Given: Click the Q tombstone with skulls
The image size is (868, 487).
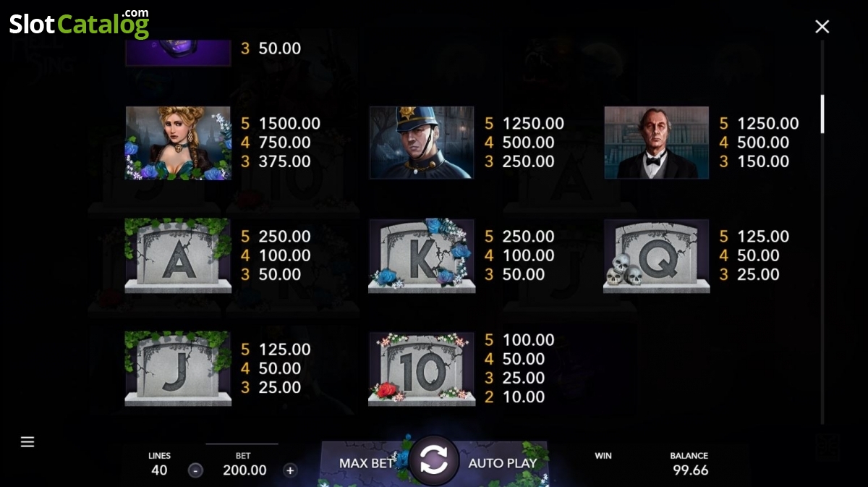Looking at the screenshot, I should 657,255.
